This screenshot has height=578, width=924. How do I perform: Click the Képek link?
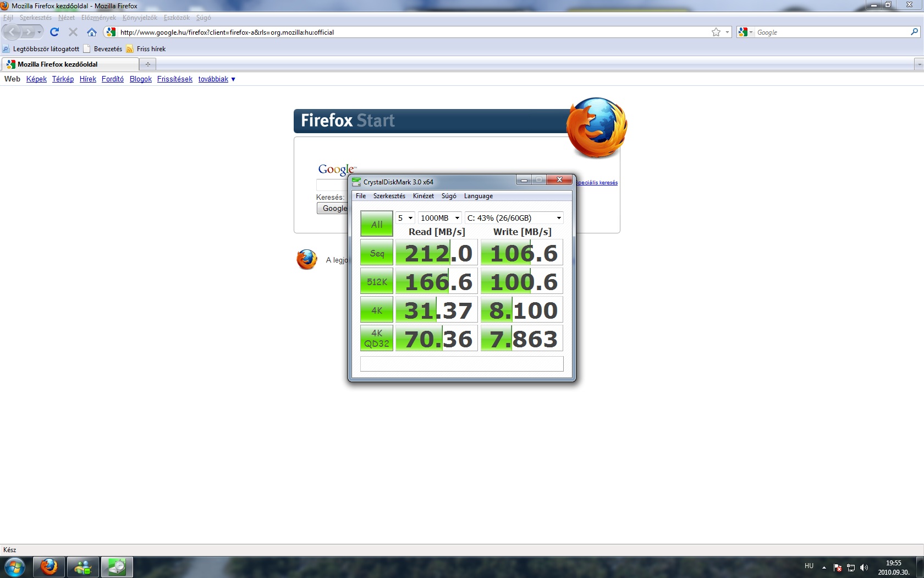(x=36, y=79)
